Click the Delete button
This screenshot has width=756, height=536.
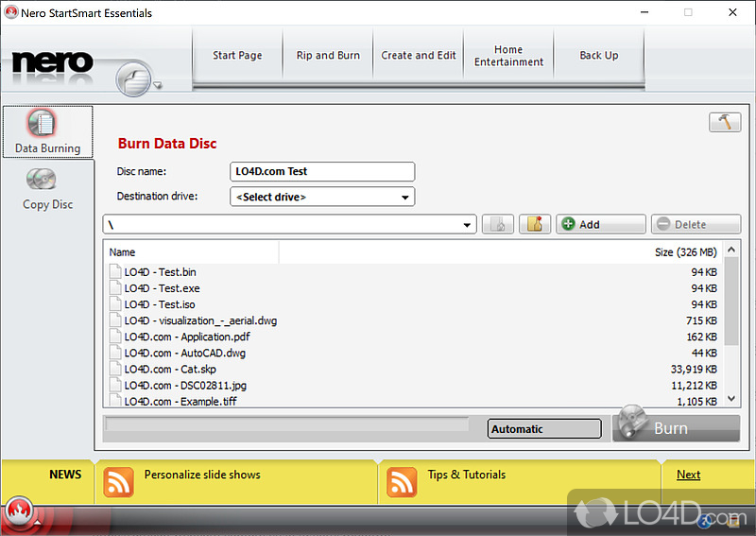696,224
